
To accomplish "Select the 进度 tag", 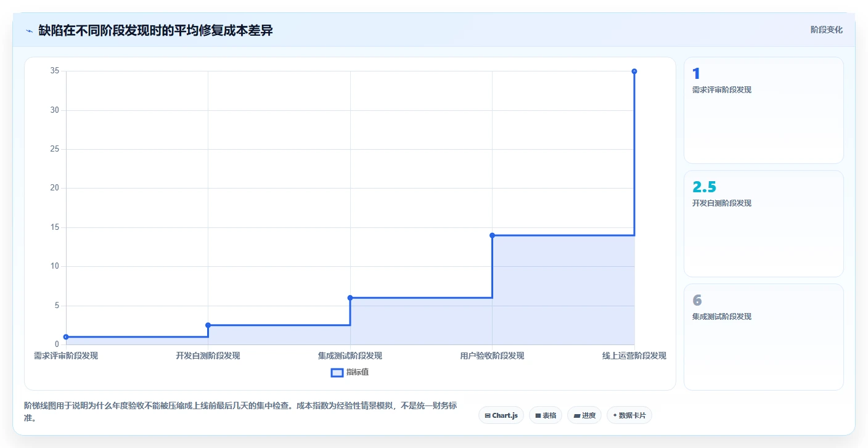I will pyautogui.click(x=584, y=415).
